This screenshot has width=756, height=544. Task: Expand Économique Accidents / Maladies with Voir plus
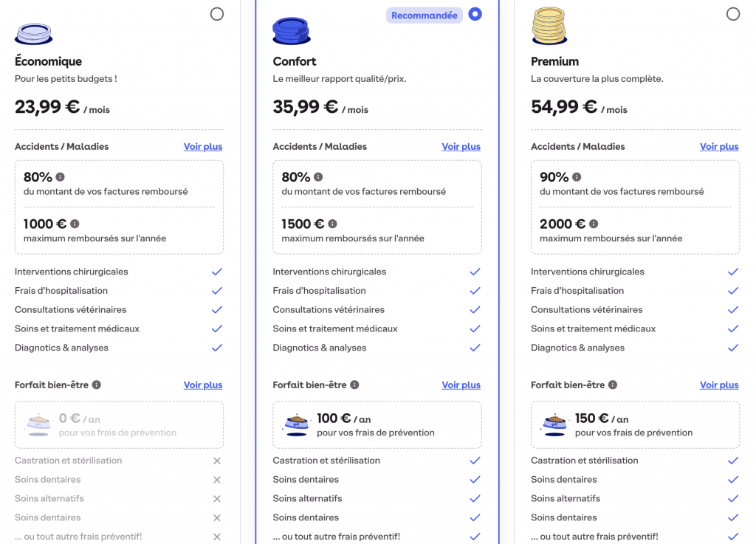pyautogui.click(x=203, y=147)
